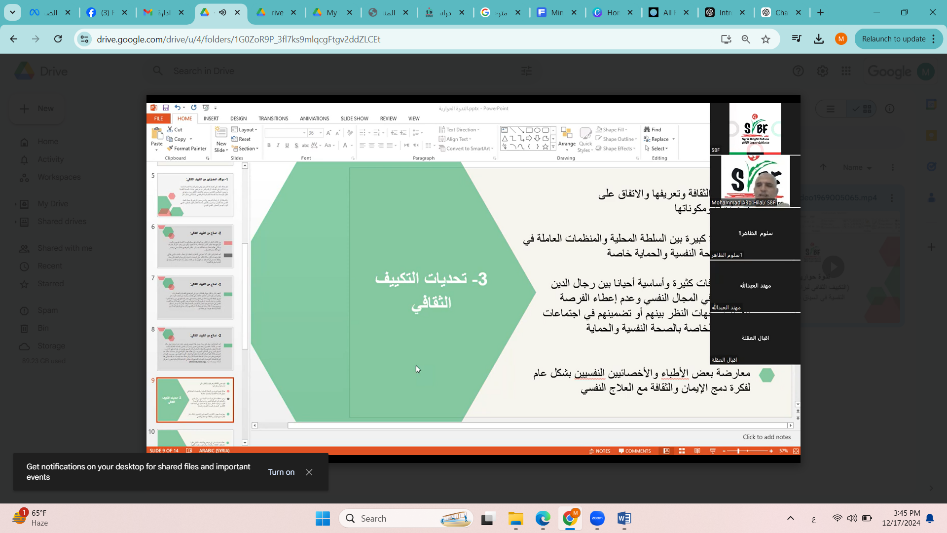Expand the Layout dropdown in Slides group
Screen dimensions: 947x533
[244, 130]
